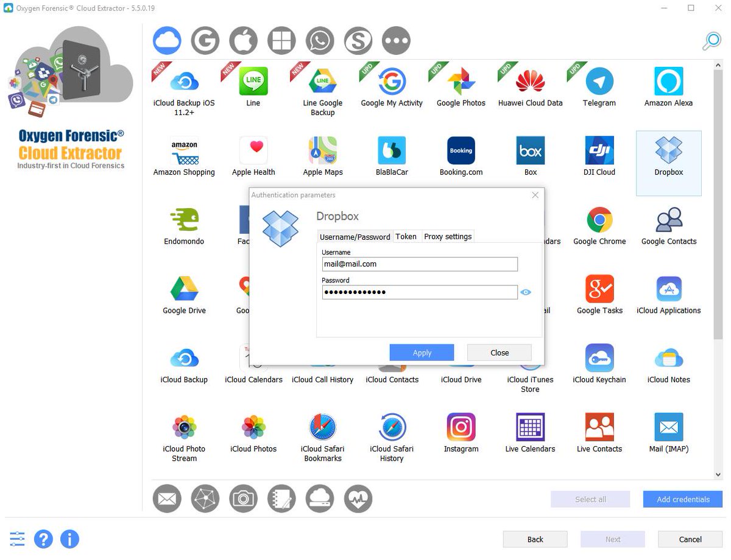Image resolution: width=731 pixels, height=560 pixels.
Task: Select the iCloud Drive service label
Action: [x=461, y=380]
